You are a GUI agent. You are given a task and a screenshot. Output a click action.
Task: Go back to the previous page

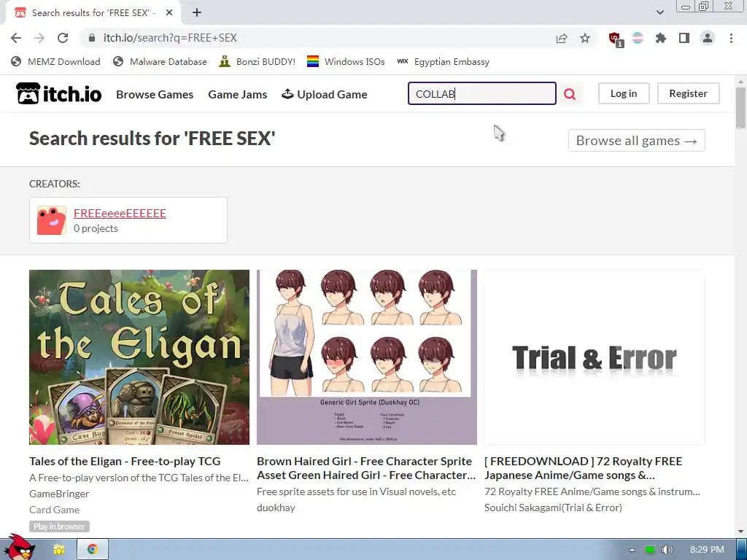[16, 38]
